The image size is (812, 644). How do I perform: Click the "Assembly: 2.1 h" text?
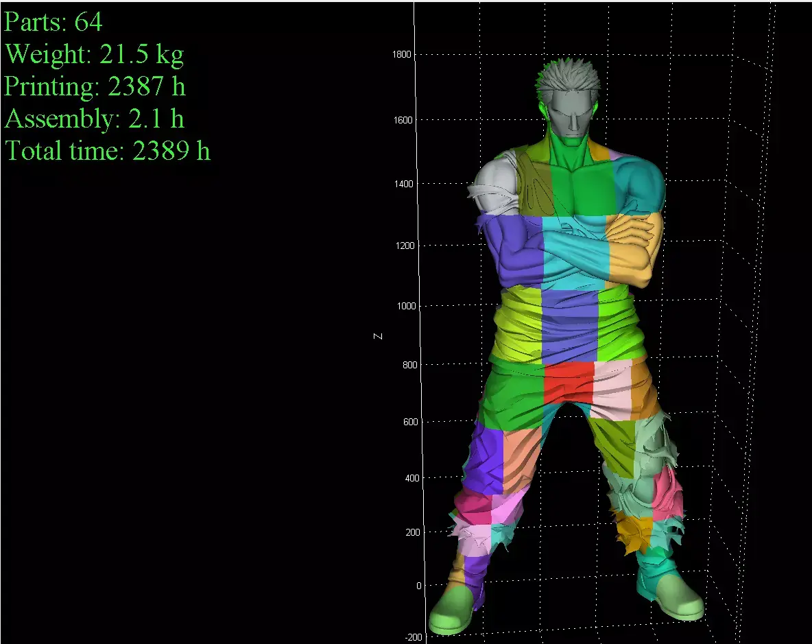tap(94, 119)
